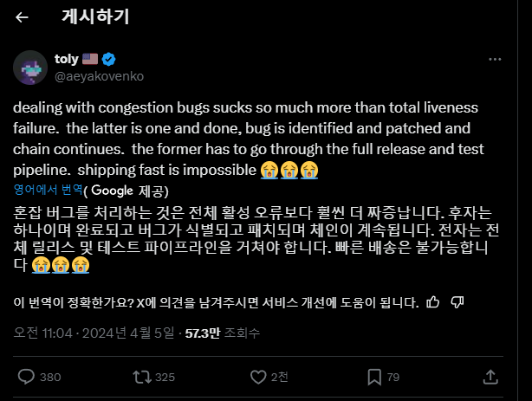Reply using the speech bubble icon
This screenshot has height=401, width=532.
[x=27, y=376]
